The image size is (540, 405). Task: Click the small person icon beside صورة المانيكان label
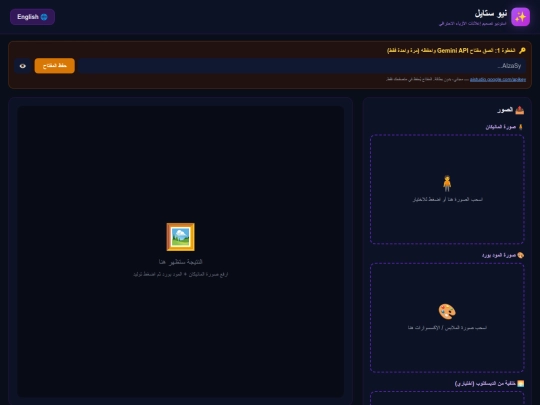click(521, 127)
